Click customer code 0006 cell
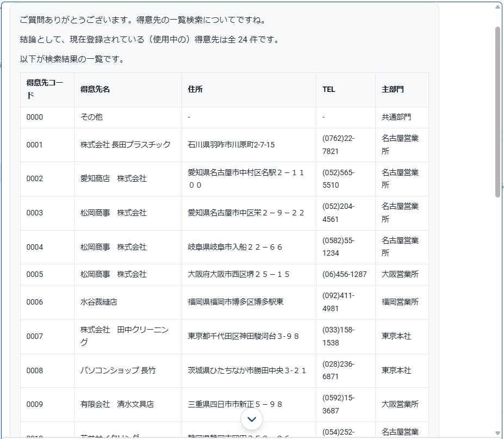 click(x=47, y=302)
